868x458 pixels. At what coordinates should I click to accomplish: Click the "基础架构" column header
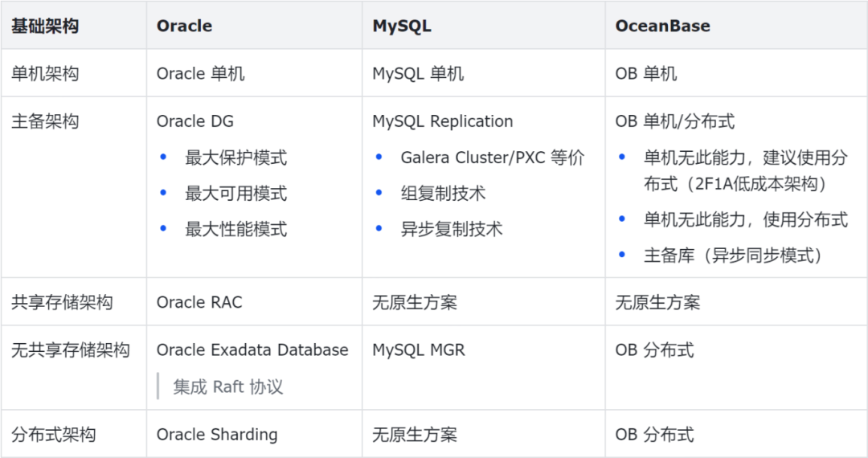[x=45, y=26]
